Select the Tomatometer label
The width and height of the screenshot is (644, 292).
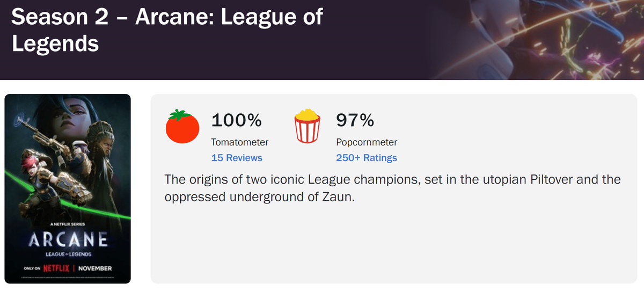click(240, 142)
